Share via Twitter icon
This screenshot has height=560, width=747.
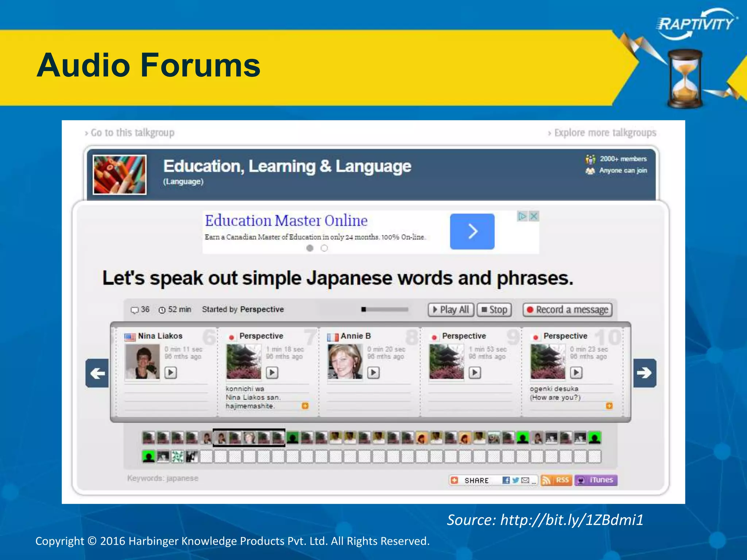(515, 480)
